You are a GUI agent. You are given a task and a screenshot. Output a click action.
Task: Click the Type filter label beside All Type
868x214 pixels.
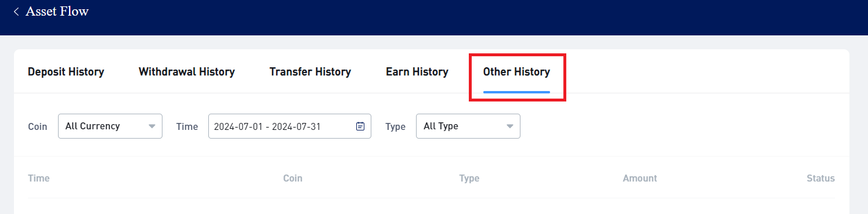pos(396,126)
